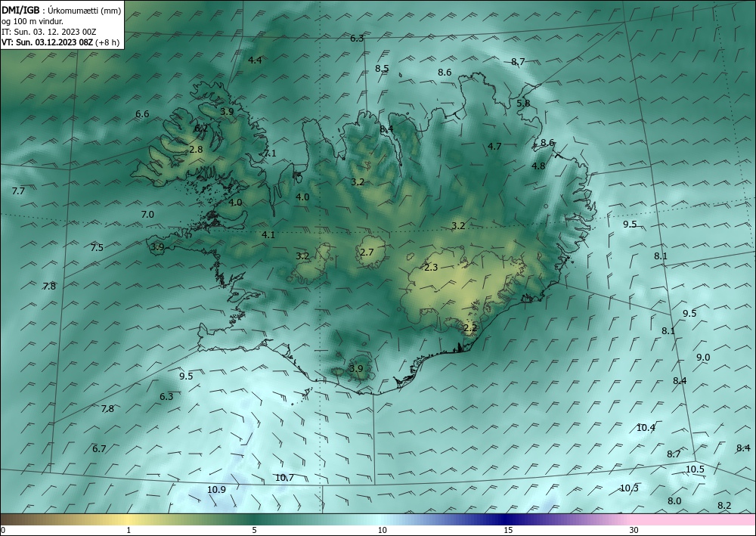Click the 6.7 value label on the map
Image resolution: width=756 pixels, height=536 pixels.
click(x=99, y=449)
